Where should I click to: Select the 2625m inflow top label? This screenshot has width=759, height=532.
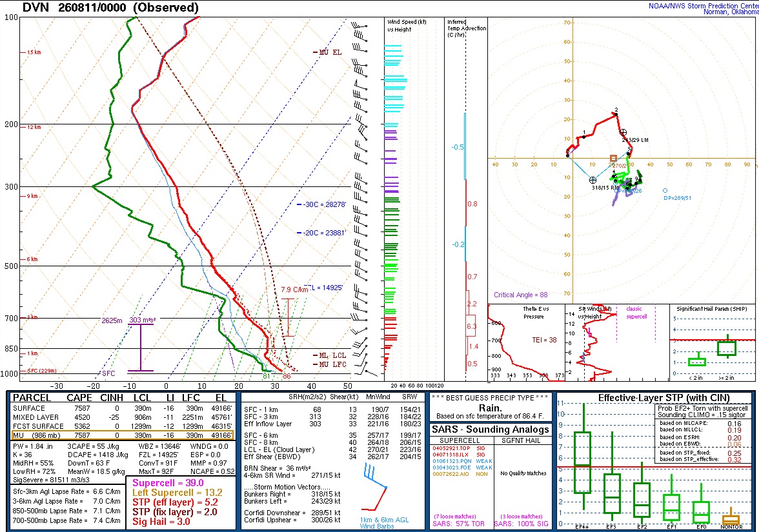click(112, 320)
